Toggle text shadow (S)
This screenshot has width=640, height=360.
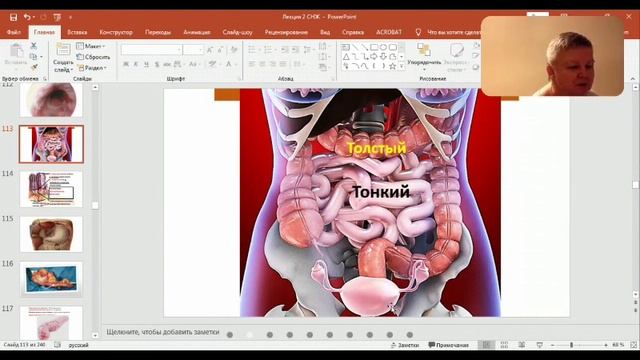(x=156, y=64)
